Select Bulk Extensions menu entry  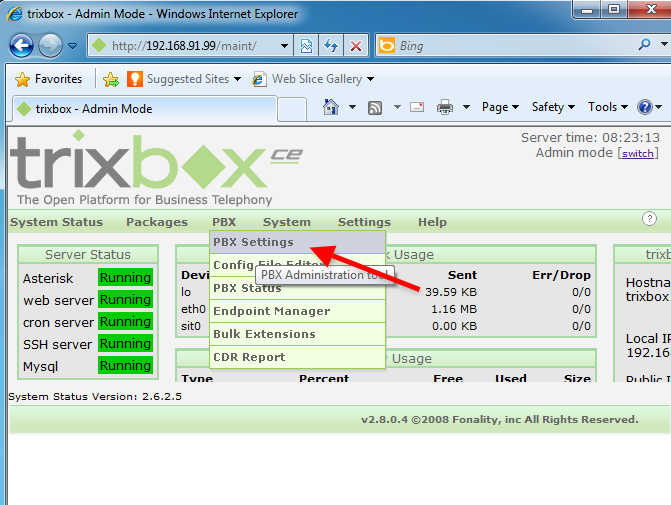coord(297,334)
